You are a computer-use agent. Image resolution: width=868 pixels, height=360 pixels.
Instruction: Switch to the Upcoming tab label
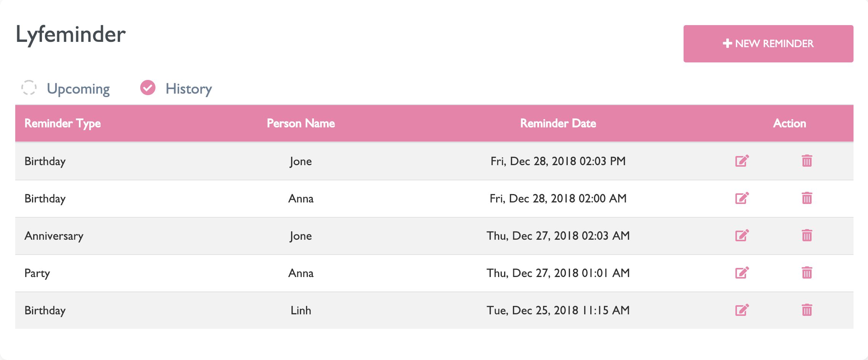pos(78,89)
